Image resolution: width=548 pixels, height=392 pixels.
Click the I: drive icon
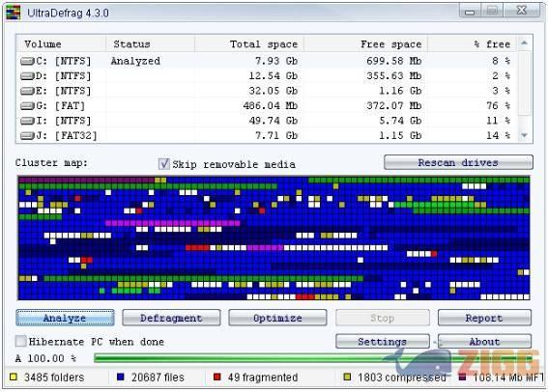point(27,121)
